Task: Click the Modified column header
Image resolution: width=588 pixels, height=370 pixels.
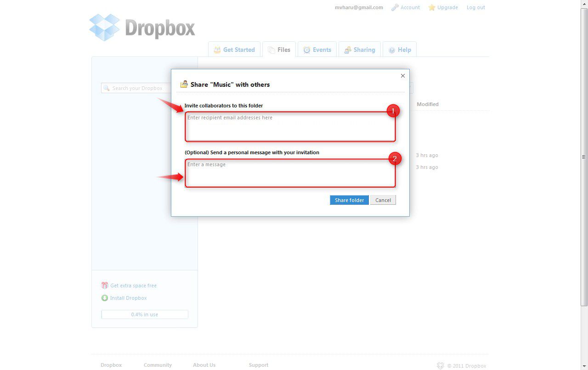Action: point(428,104)
